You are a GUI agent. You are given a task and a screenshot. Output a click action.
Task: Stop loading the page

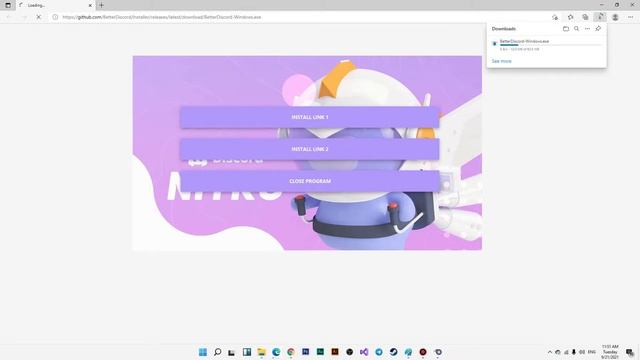39,17
